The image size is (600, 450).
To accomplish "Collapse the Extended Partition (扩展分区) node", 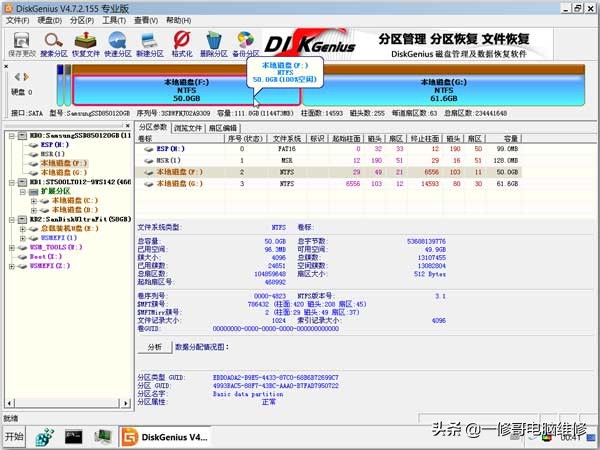I will click(x=23, y=191).
